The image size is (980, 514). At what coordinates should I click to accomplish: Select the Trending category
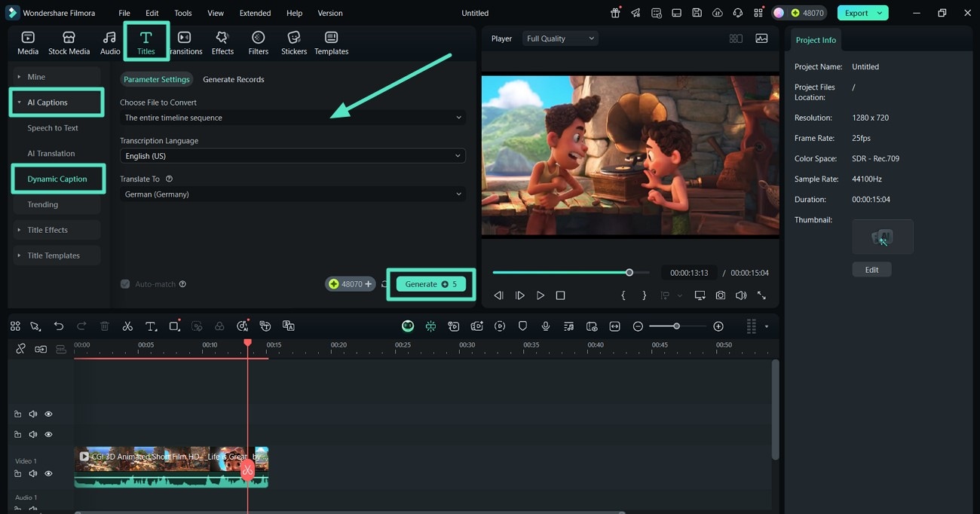[x=43, y=205]
